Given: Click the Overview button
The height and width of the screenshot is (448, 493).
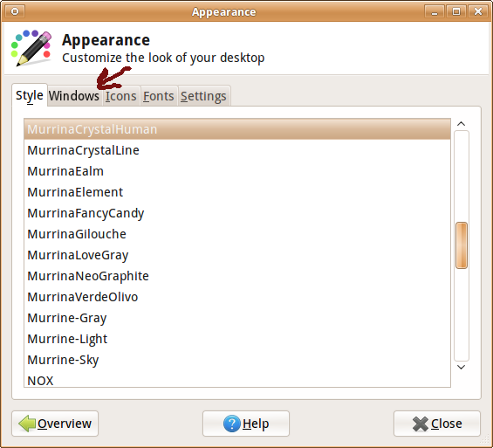Looking at the screenshot, I should [55, 424].
